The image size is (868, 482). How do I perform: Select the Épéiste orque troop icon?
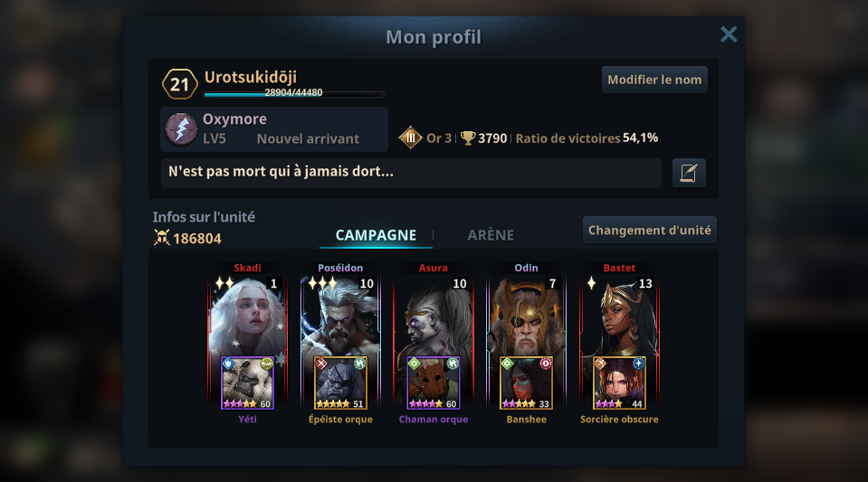tap(340, 383)
